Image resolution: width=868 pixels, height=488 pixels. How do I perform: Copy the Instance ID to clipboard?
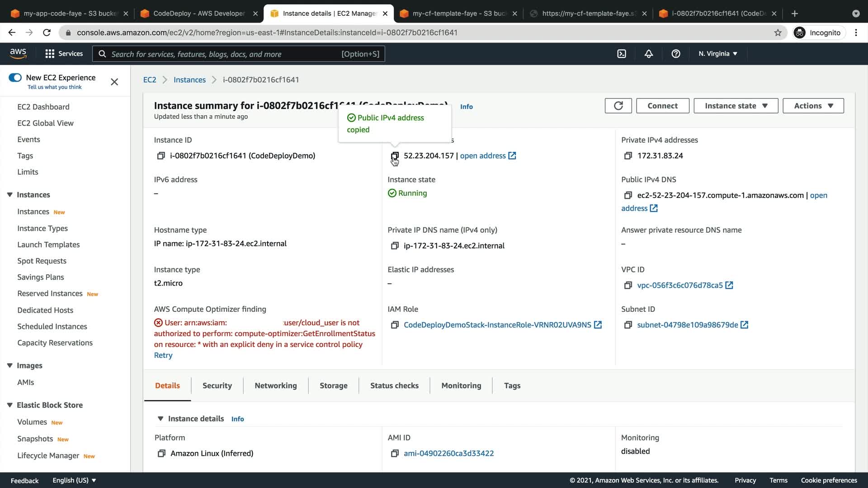pos(161,156)
